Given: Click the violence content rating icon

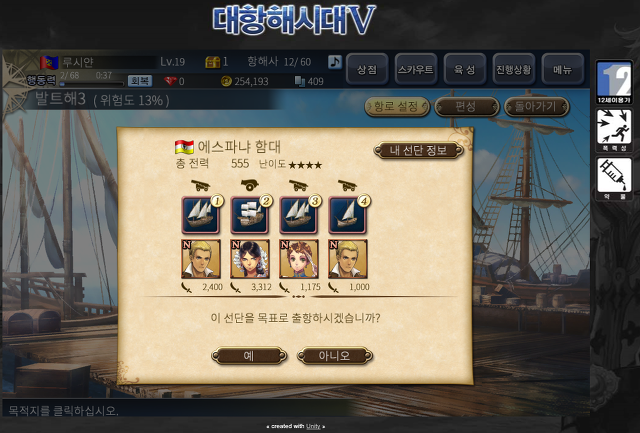Looking at the screenshot, I should pos(614,130).
